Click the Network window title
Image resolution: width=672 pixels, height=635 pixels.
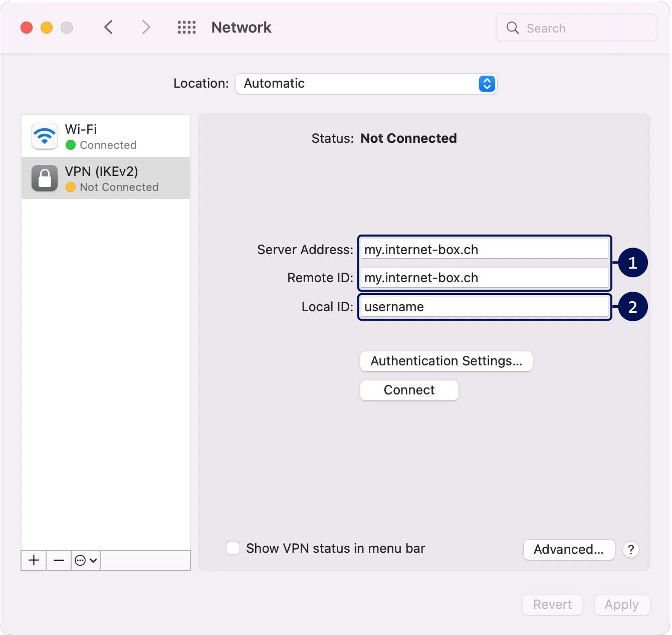[241, 28]
